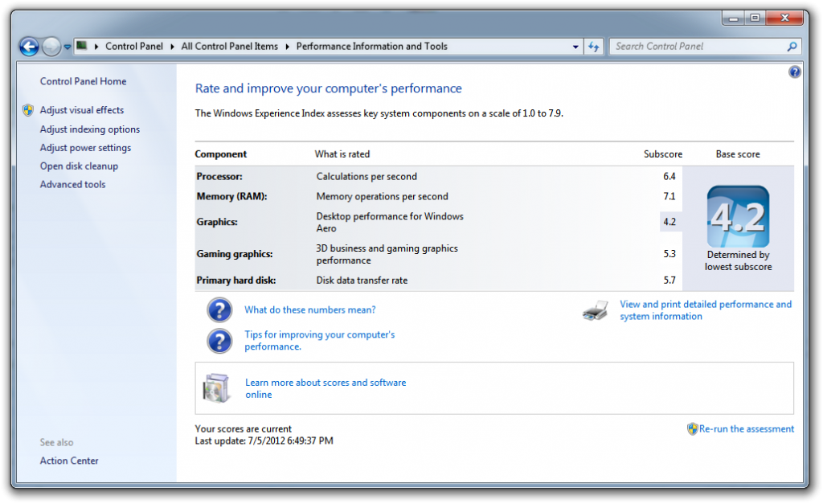Click the question mark icon beside performance tips
Screen dimensions: 823x504
(x=219, y=341)
